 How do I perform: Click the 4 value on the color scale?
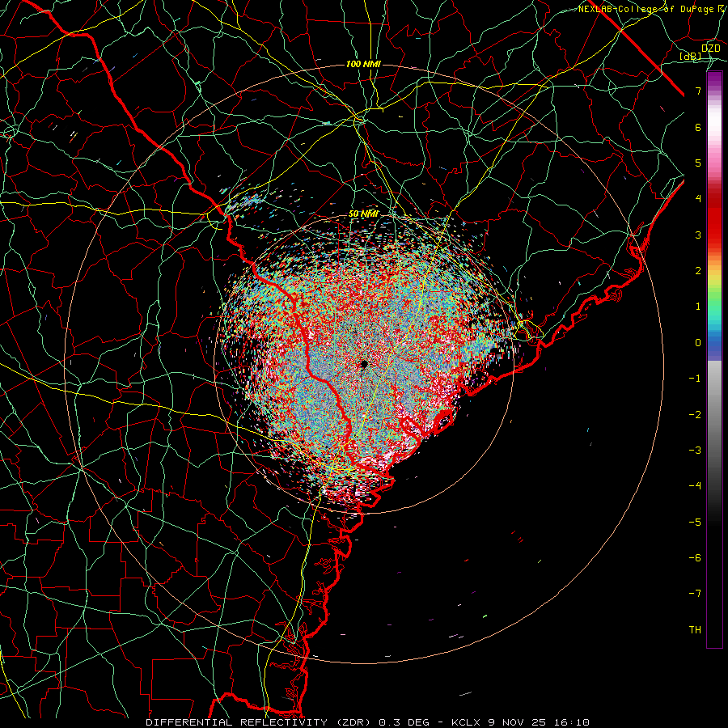click(x=698, y=199)
